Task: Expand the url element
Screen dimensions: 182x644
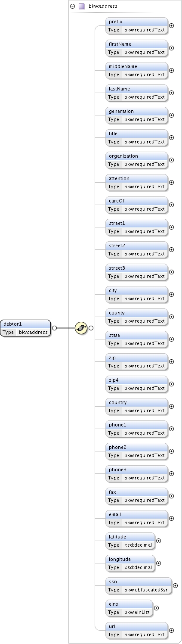Action: click(x=171, y=630)
